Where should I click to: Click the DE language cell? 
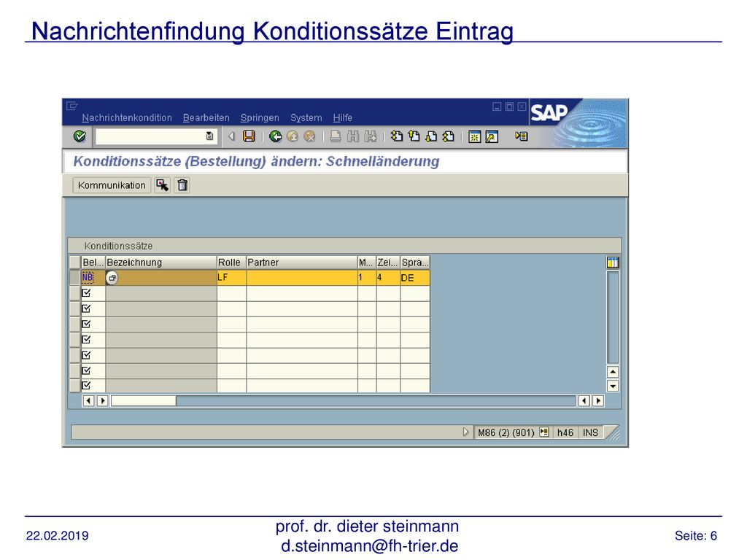(x=415, y=278)
